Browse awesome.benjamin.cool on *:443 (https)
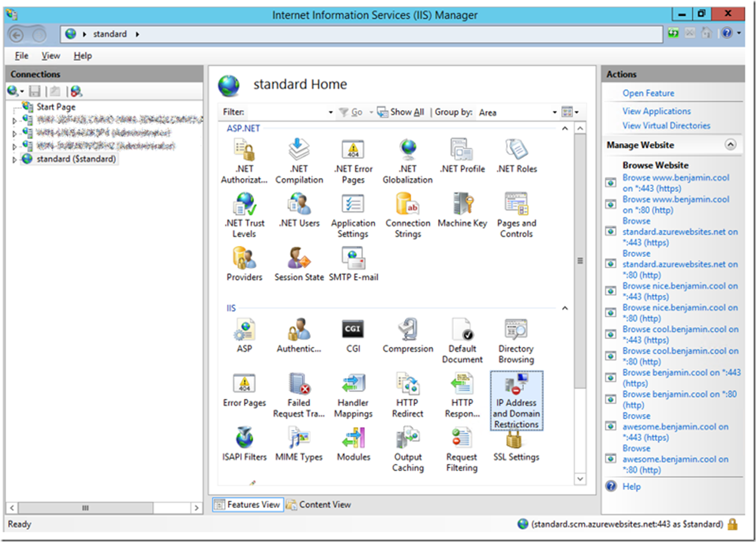 (x=675, y=427)
